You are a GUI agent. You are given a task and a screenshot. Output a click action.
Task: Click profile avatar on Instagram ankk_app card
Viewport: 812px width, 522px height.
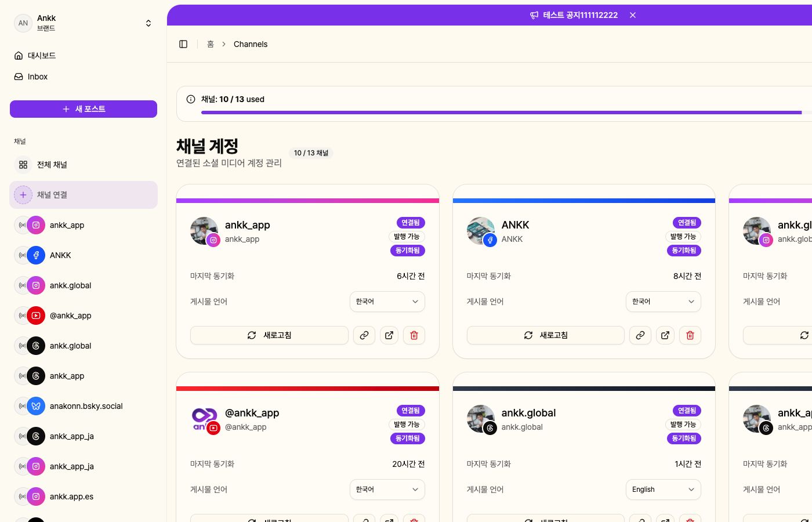(x=204, y=231)
